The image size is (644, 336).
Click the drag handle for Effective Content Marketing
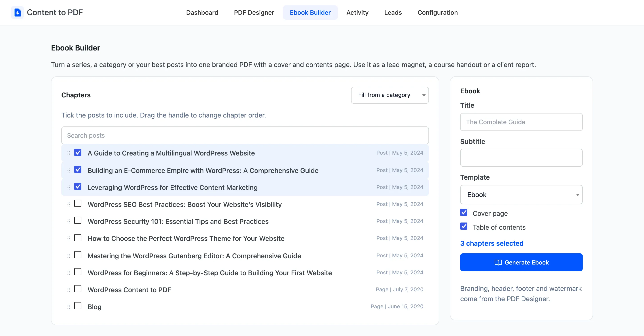tap(68, 187)
